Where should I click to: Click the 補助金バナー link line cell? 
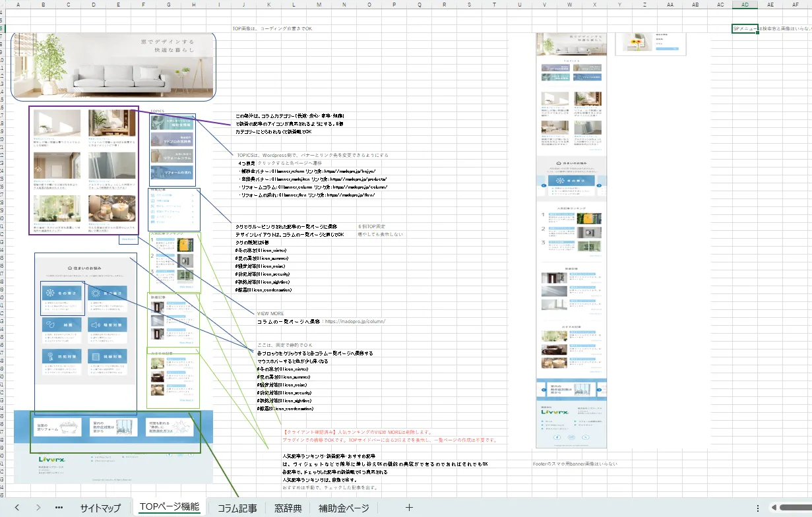pos(307,171)
